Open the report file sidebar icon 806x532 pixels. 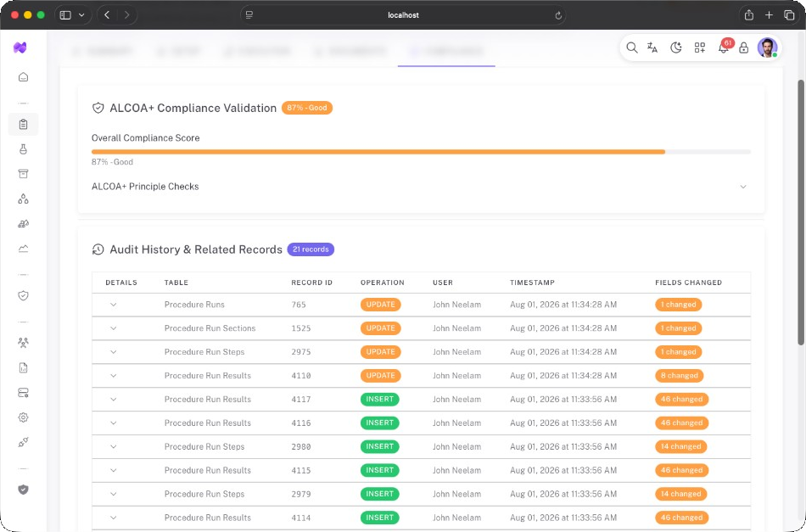click(23, 368)
